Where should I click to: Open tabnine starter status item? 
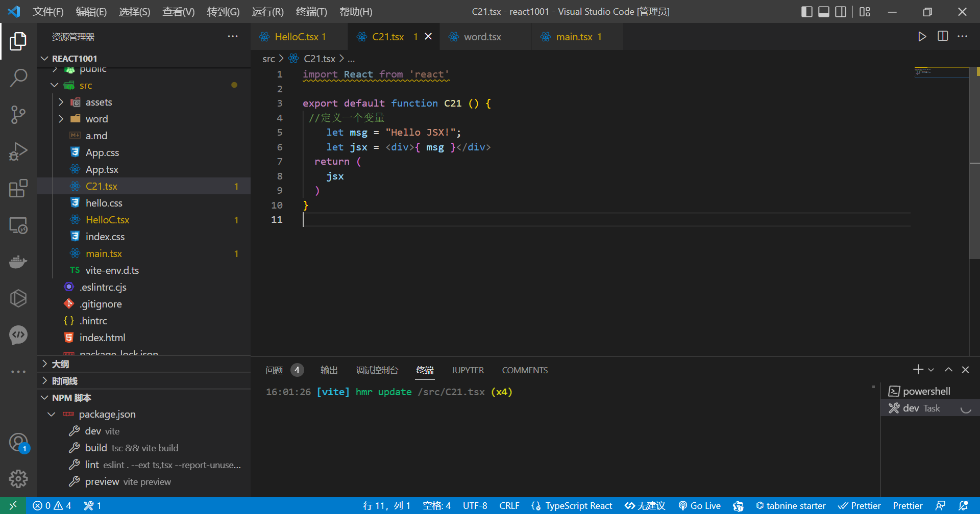tap(791, 506)
